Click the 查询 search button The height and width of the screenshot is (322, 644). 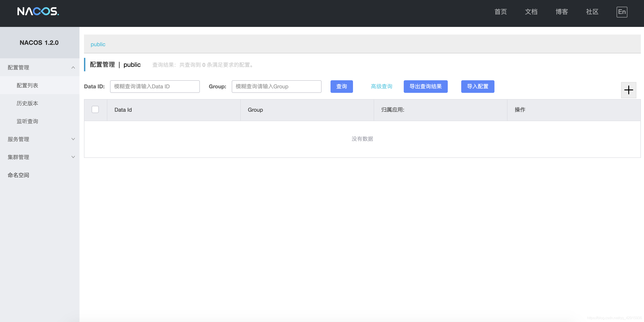(x=342, y=86)
